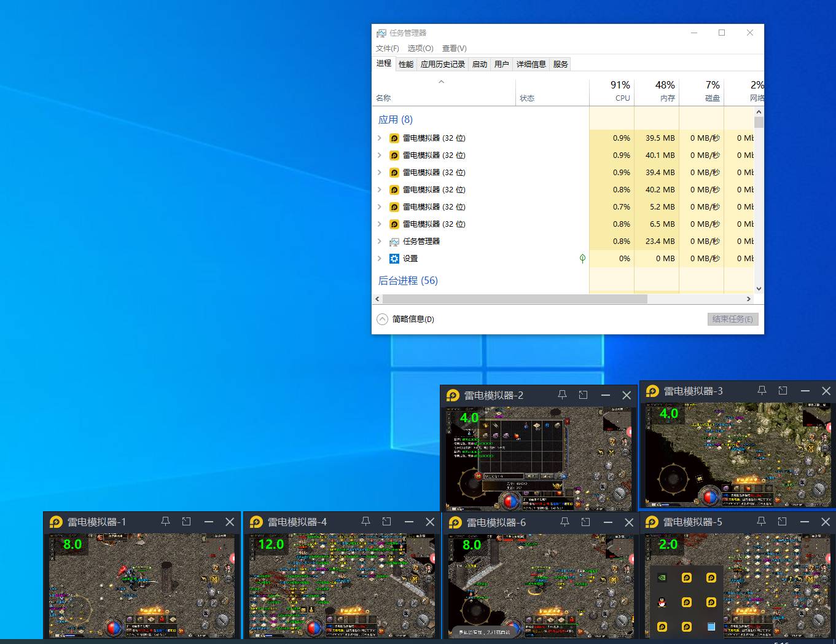The width and height of the screenshot is (836, 644).
Task: Expand the first 雷电模拟器 (32 位) process
Action: [x=380, y=138]
